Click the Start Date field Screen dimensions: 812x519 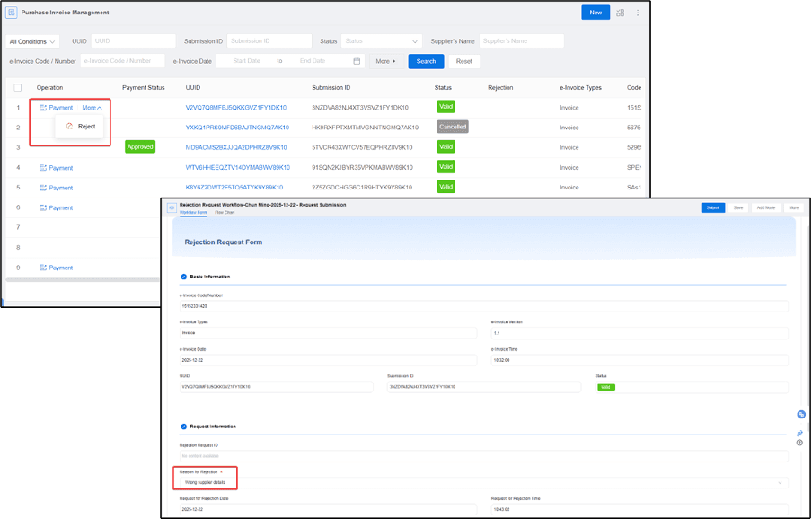[246, 60]
